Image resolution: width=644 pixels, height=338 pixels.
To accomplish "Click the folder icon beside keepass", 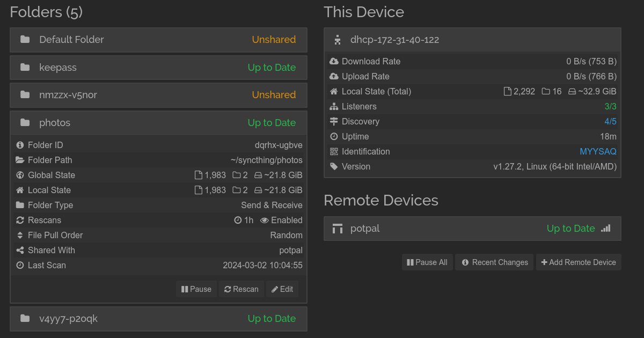I will point(25,67).
